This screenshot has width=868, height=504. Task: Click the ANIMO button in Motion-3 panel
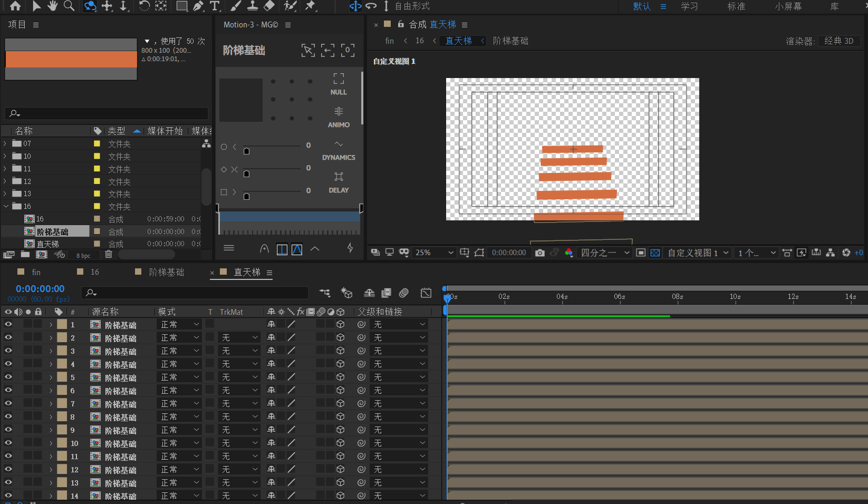coord(339,117)
